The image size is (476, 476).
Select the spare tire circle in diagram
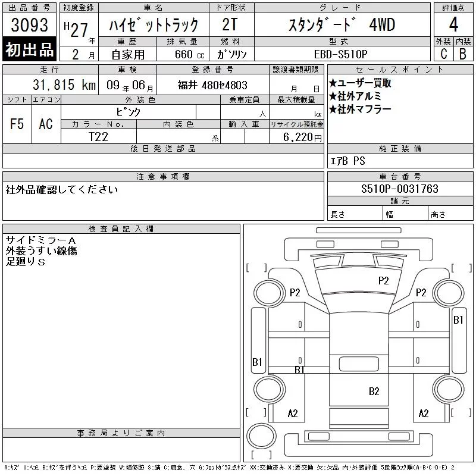pyautogui.click(x=261, y=436)
